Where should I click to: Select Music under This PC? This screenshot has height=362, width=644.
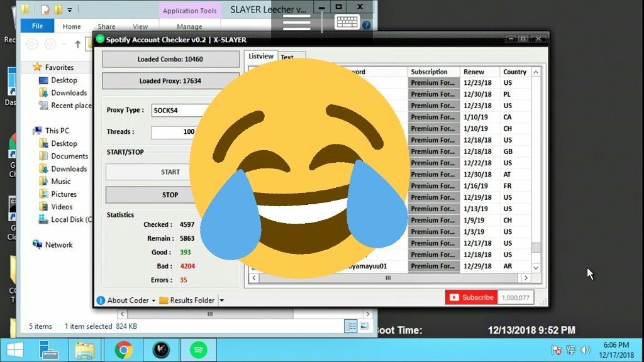coord(61,182)
